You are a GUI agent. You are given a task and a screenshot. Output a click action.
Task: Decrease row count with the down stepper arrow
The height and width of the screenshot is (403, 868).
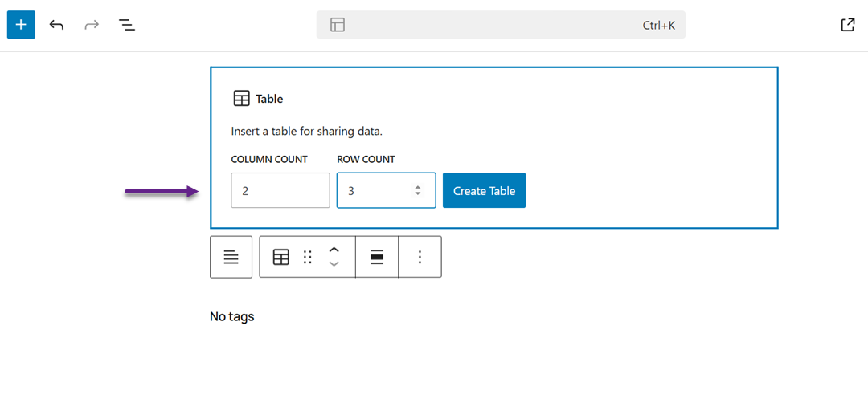[x=417, y=195]
